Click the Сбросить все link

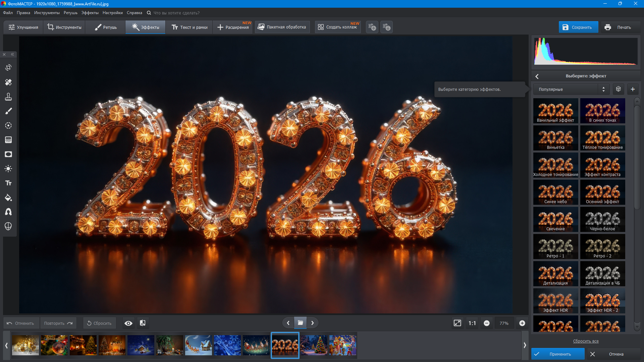(x=586, y=341)
